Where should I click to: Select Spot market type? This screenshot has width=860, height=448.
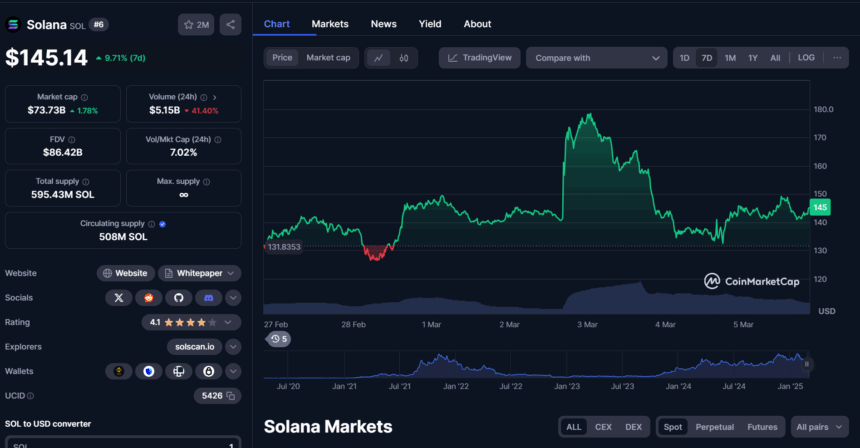coord(673,427)
